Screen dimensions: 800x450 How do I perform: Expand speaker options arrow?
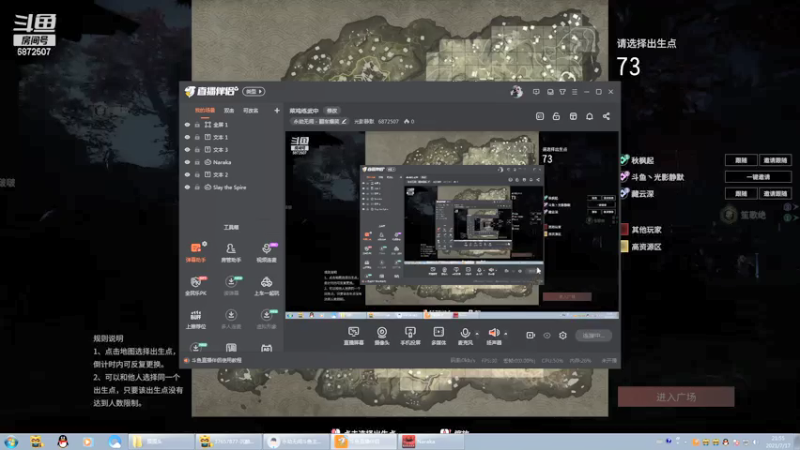pyautogui.click(x=506, y=334)
